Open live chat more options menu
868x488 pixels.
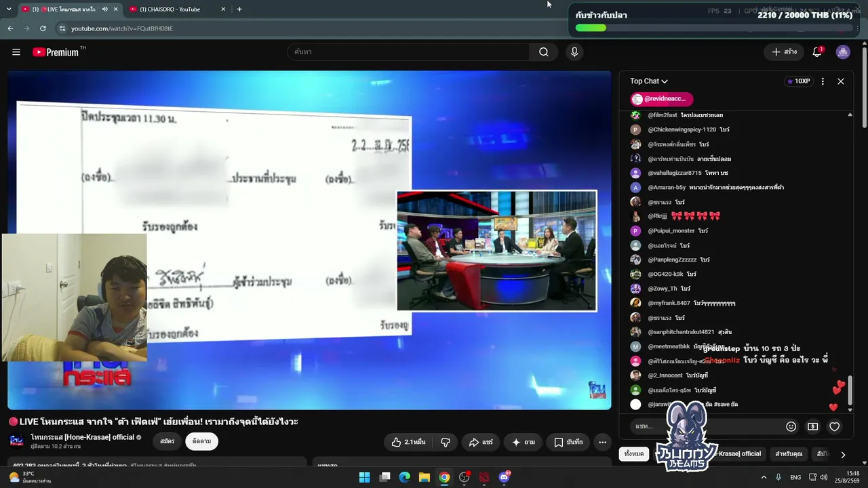coord(823,81)
